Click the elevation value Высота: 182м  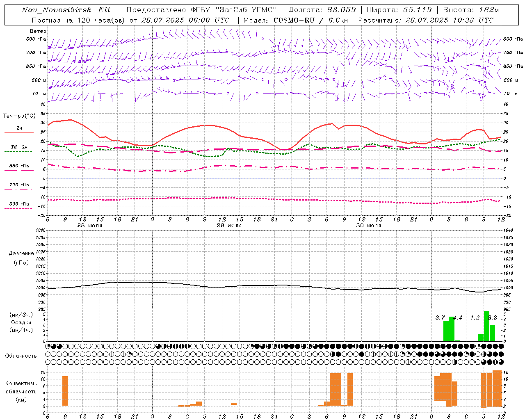point(471,10)
